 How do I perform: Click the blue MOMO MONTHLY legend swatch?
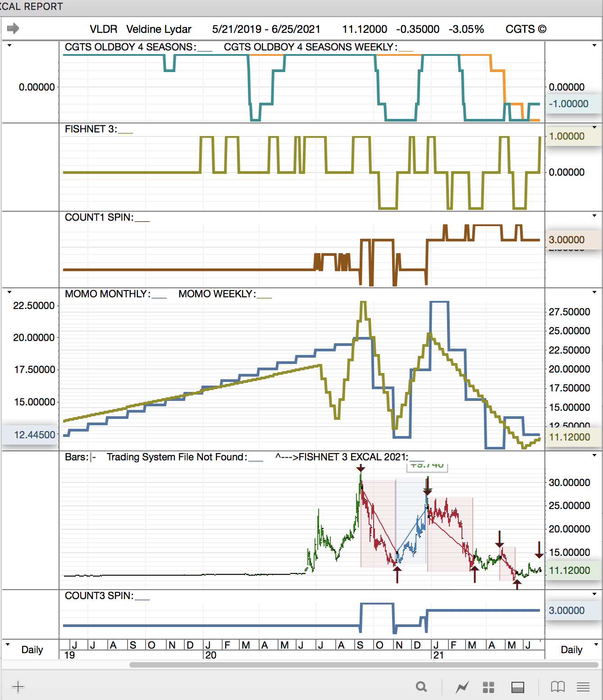tap(159, 298)
